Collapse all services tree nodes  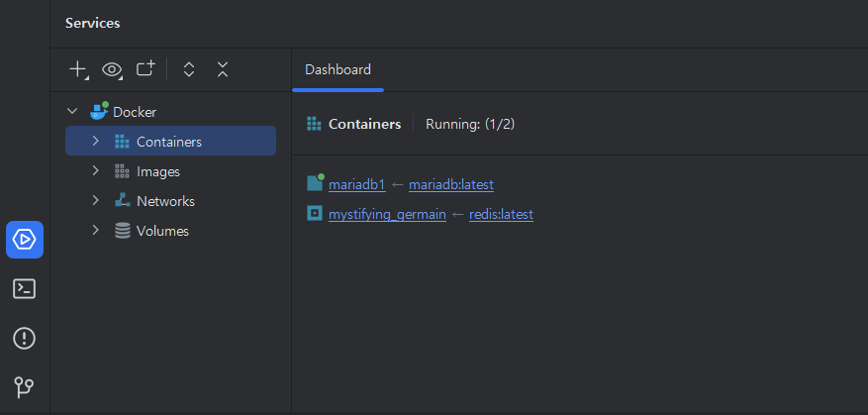coord(222,69)
